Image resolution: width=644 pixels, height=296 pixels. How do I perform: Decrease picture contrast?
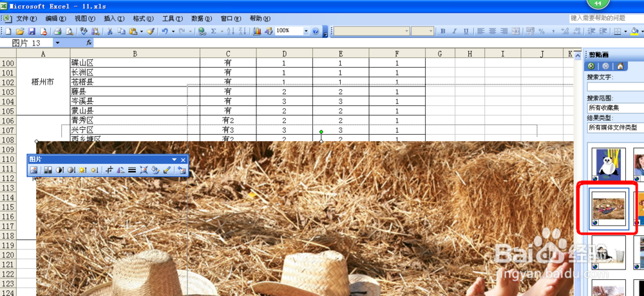point(71,170)
